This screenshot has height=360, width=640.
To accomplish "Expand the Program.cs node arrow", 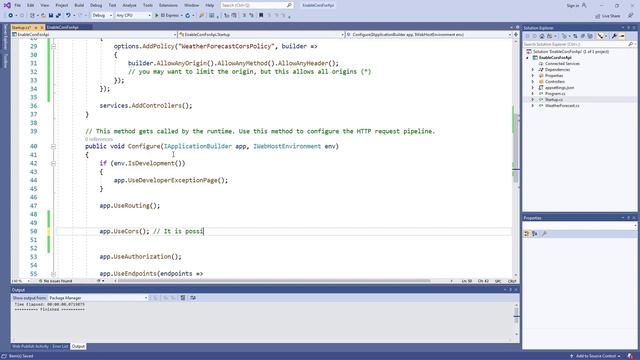I will 532,93.
